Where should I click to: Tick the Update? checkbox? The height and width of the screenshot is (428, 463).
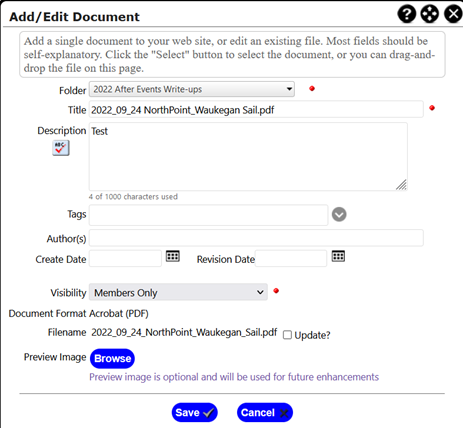coord(287,335)
